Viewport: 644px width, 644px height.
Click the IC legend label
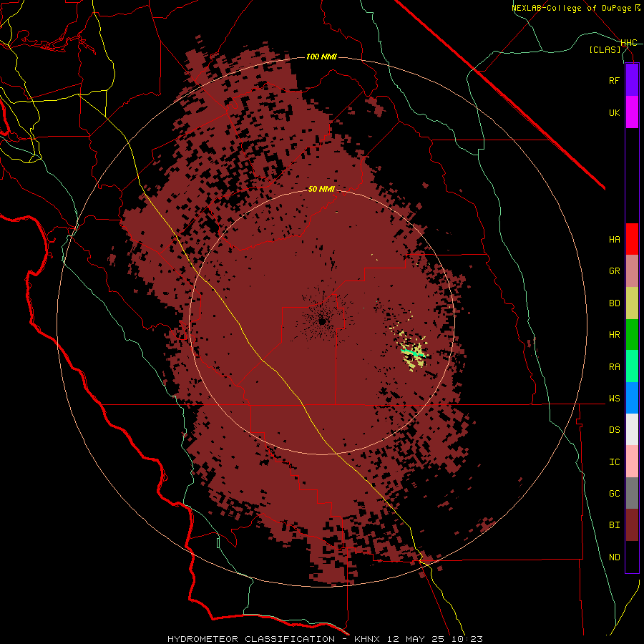click(614, 462)
